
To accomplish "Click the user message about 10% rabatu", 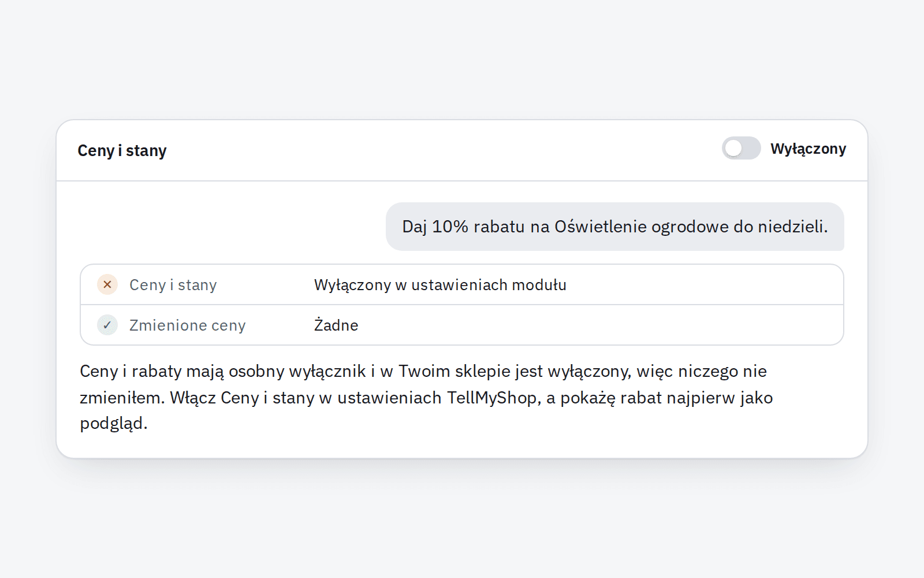I will pos(614,227).
